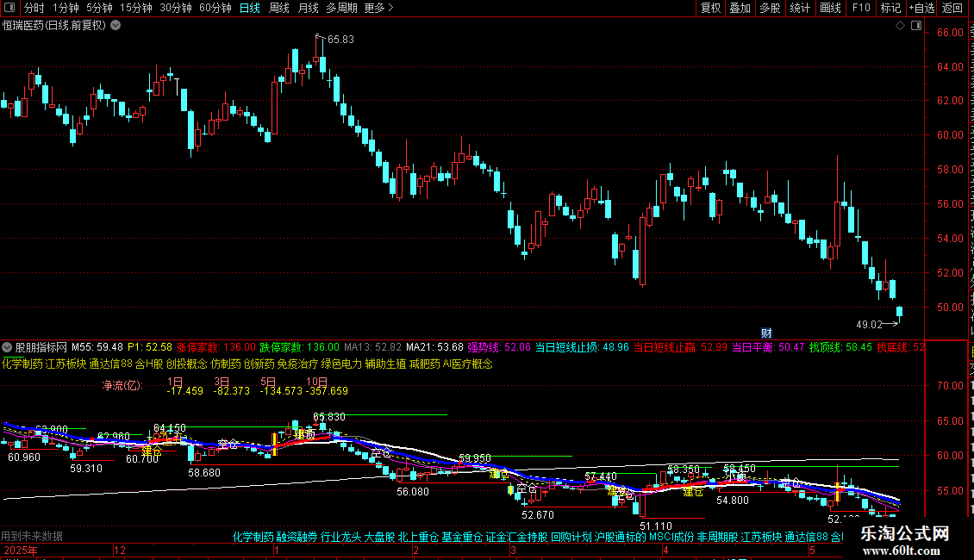Click the month 5 marker on time axis

tap(812, 550)
